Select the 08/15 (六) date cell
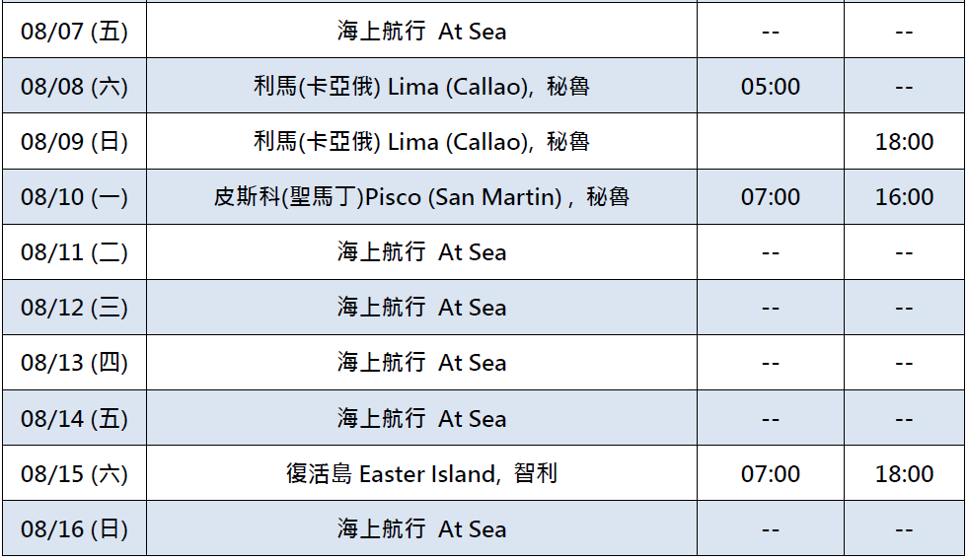Image resolution: width=968 pixels, height=560 pixels. point(74,474)
